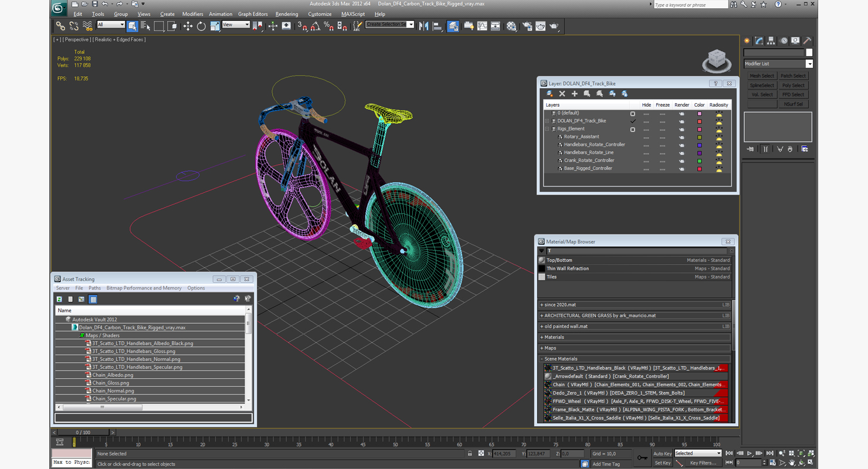The image size is (868, 469).
Task: Toggle the Percent Snap icon
Action: [329, 26]
